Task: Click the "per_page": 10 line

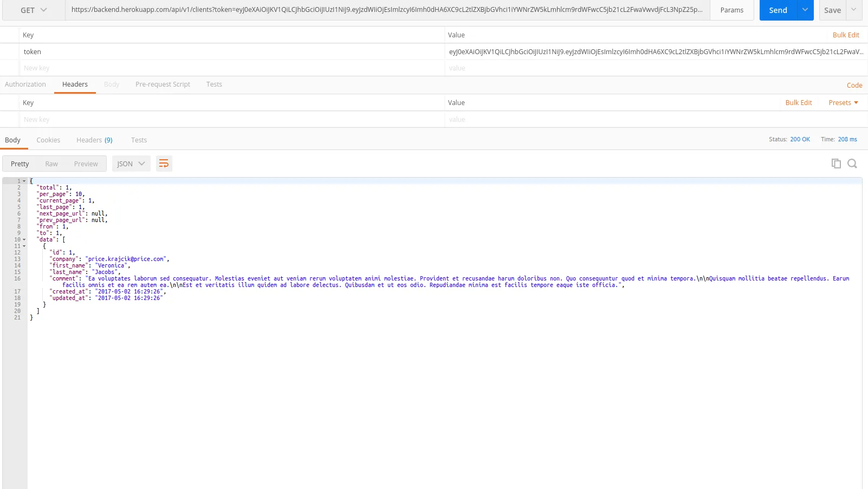Action: [x=60, y=194]
